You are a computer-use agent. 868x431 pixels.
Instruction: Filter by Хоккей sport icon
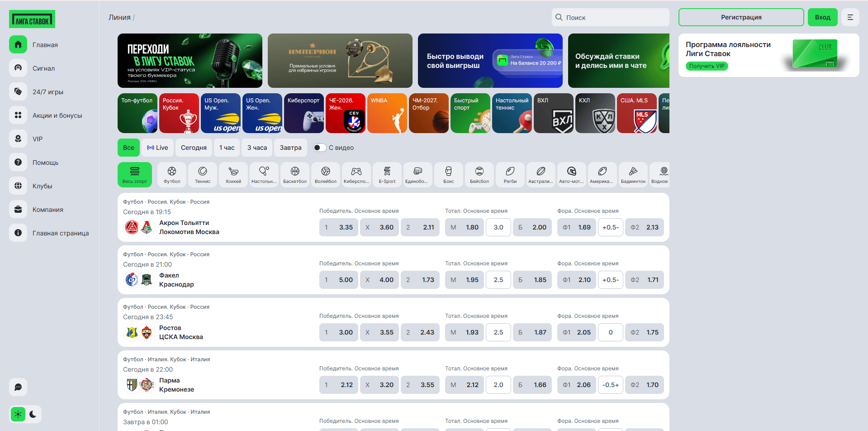pyautogui.click(x=233, y=174)
